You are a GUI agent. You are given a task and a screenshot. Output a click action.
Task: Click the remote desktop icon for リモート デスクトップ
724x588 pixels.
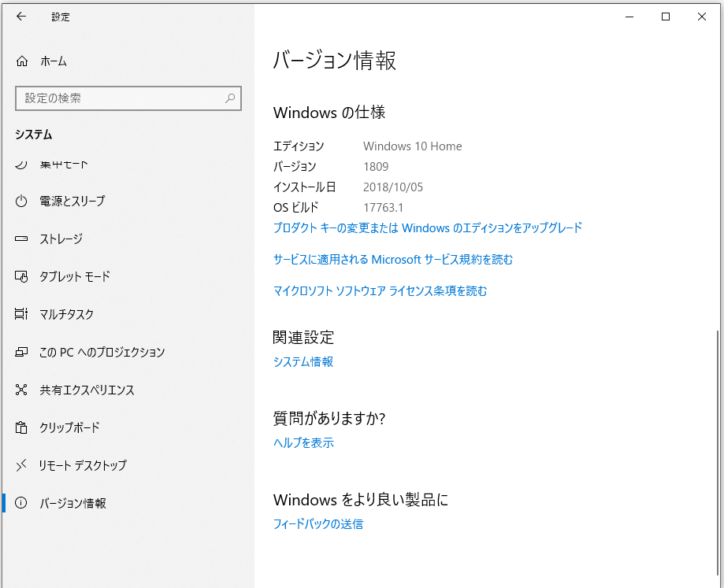(22, 465)
